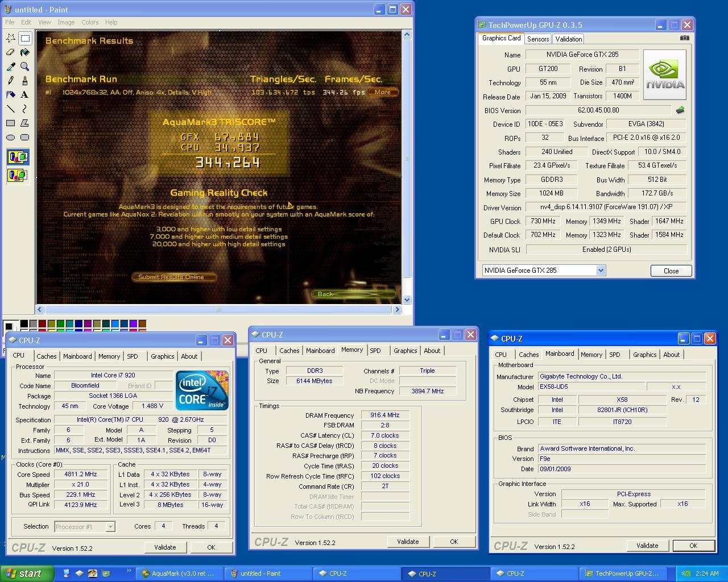The width and height of the screenshot is (728, 582).
Task: Open the File menu in Paint
Action: [10, 22]
